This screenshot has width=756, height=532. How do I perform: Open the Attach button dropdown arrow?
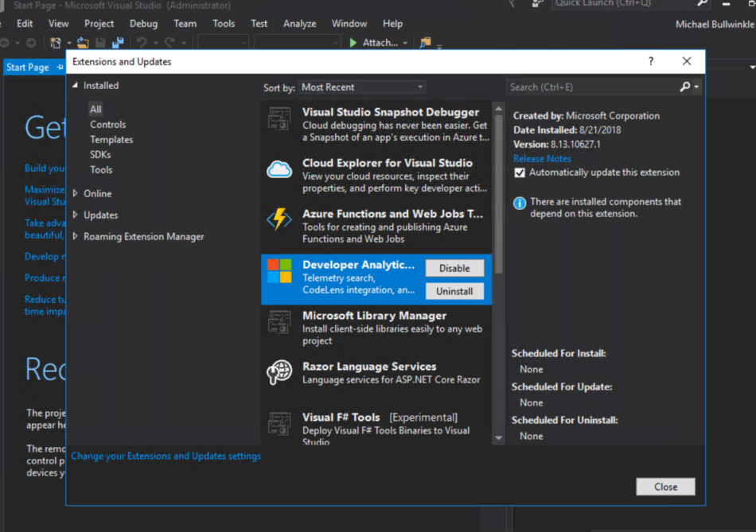coord(405,43)
